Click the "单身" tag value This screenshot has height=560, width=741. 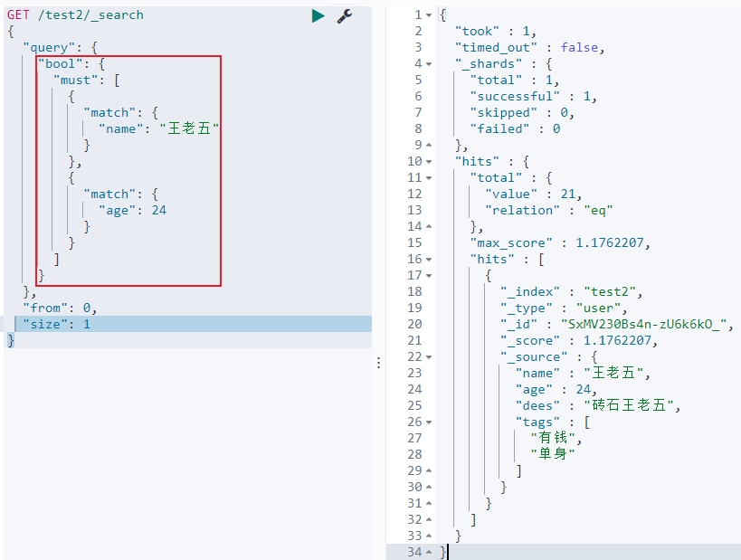[553, 454]
